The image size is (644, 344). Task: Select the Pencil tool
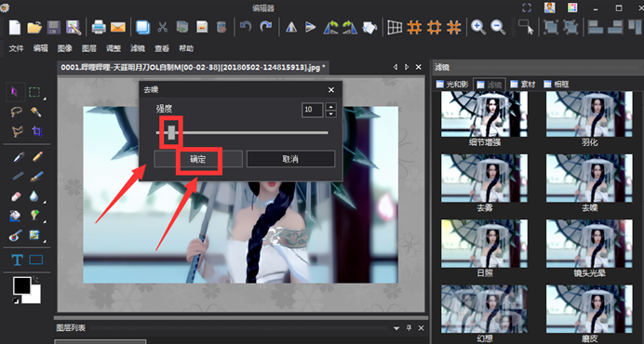[37, 157]
